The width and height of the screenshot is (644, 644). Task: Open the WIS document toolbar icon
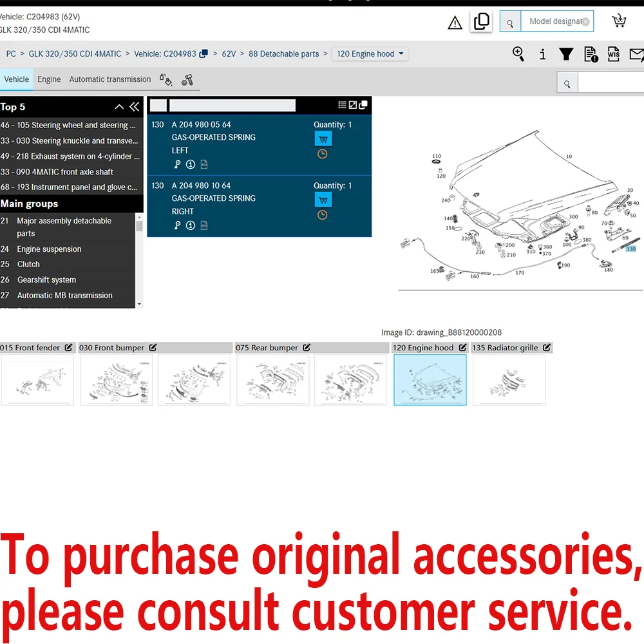pyautogui.click(x=613, y=54)
